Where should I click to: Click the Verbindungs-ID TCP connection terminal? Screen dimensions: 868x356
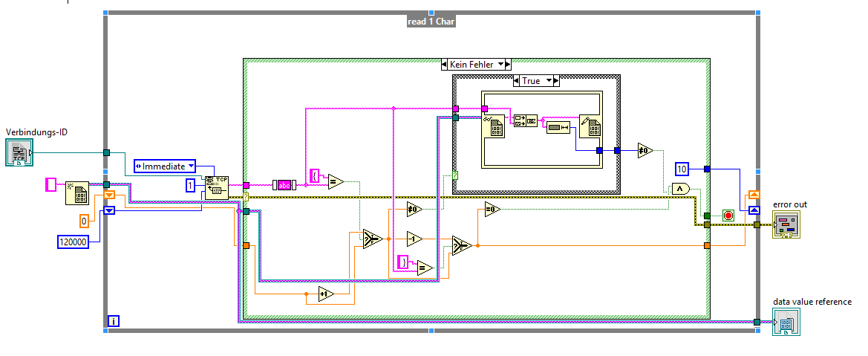[x=19, y=152]
